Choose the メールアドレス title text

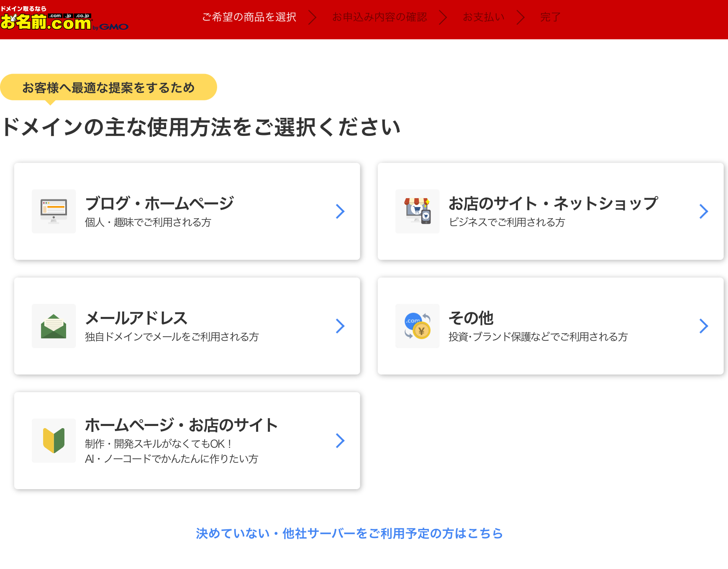click(136, 318)
